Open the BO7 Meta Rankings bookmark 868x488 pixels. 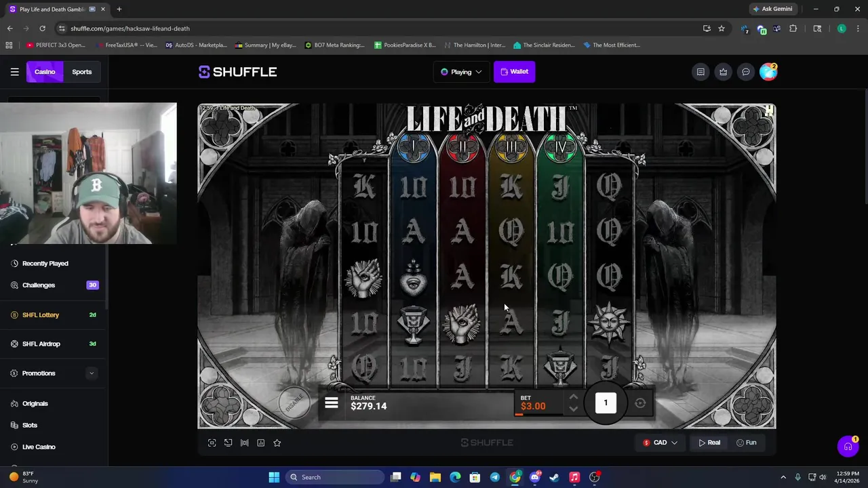coord(335,45)
